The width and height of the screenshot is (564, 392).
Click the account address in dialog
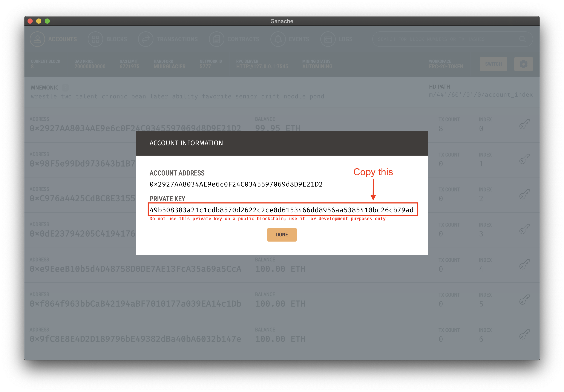tap(236, 184)
